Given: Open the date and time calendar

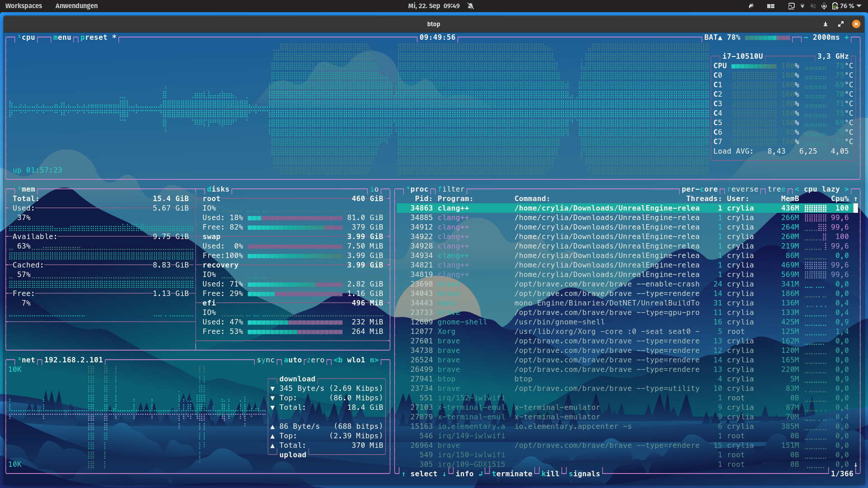Looking at the screenshot, I should [x=434, y=6].
